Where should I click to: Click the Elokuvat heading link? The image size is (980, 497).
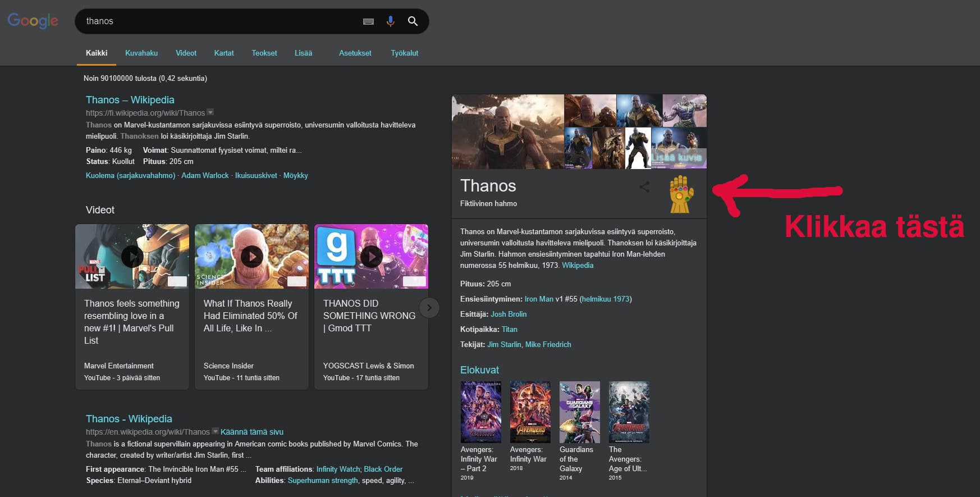click(479, 370)
